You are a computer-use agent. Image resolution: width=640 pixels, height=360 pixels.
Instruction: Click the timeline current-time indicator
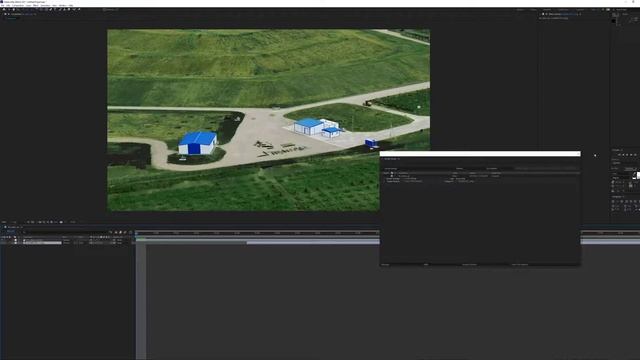click(137, 233)
